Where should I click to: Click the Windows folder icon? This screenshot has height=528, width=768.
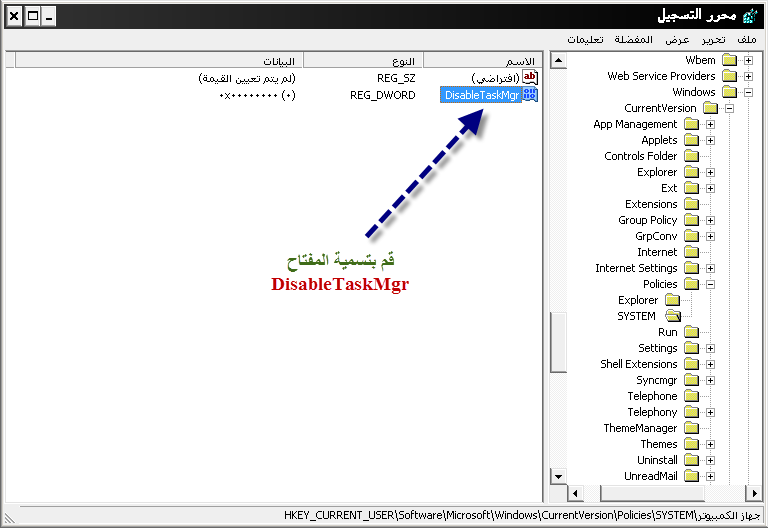click(729, 92)
